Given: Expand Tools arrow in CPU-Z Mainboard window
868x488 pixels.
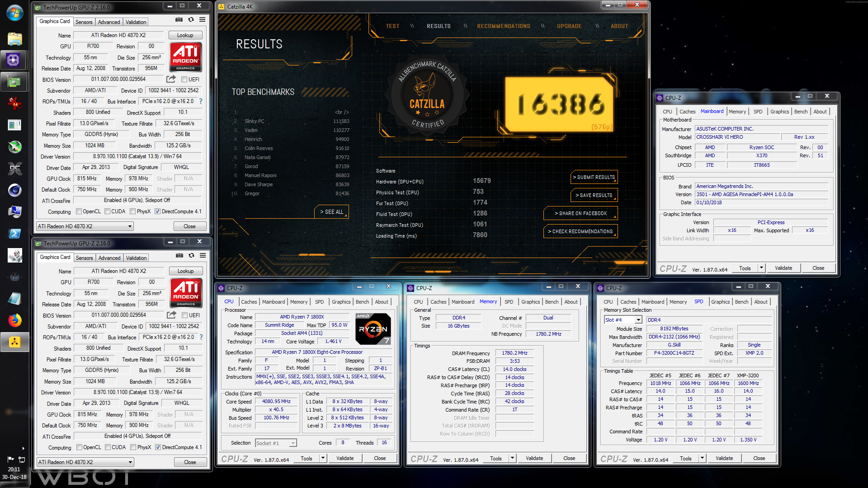Looking at the screenshot, I should point(761,268).
